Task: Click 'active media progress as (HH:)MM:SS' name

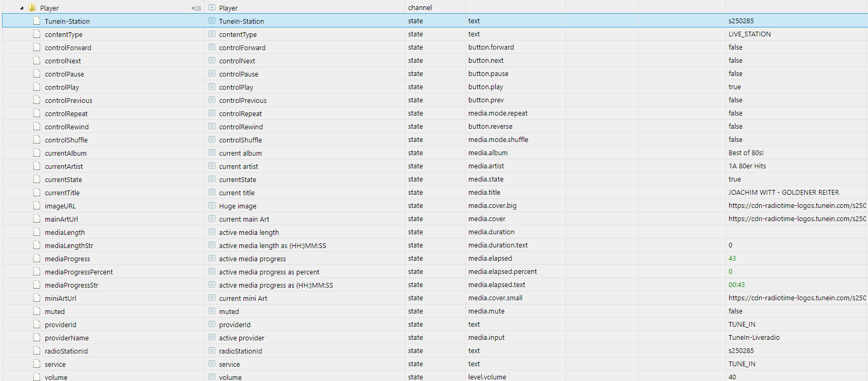Action: point(276,285)
